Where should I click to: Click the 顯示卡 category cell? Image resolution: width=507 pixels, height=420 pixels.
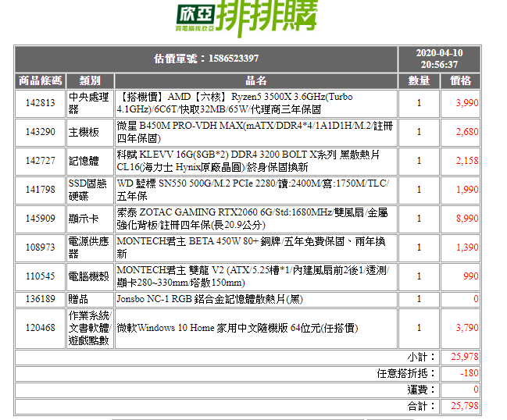[90, 219]
